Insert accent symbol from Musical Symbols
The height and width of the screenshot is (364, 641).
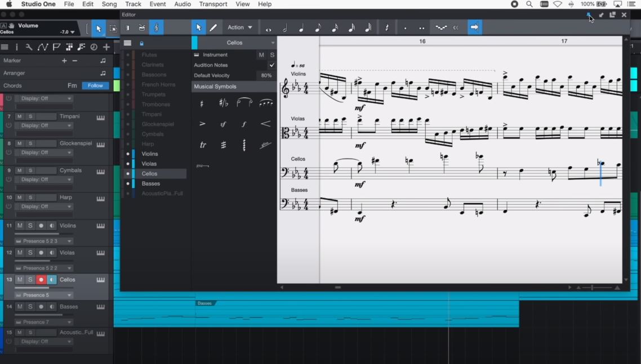tap(202, 124)
